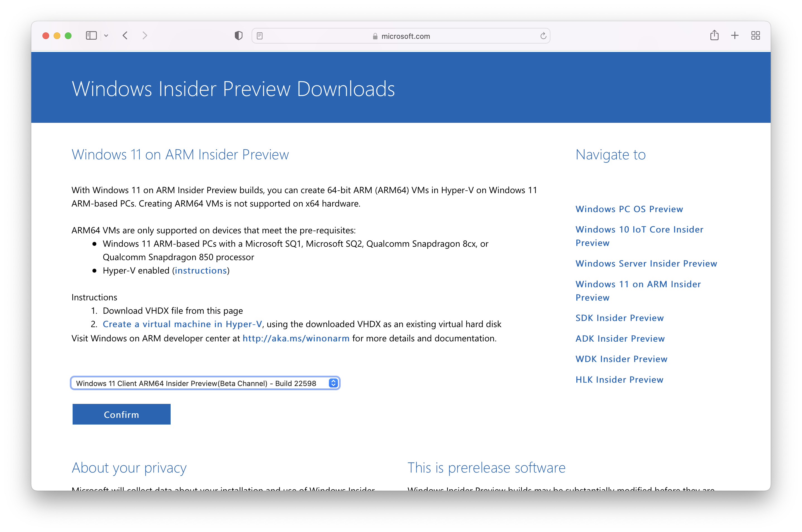Show the Reader view icon in address bar
Viewport: 802px width, 532px height.
point(260,36)
